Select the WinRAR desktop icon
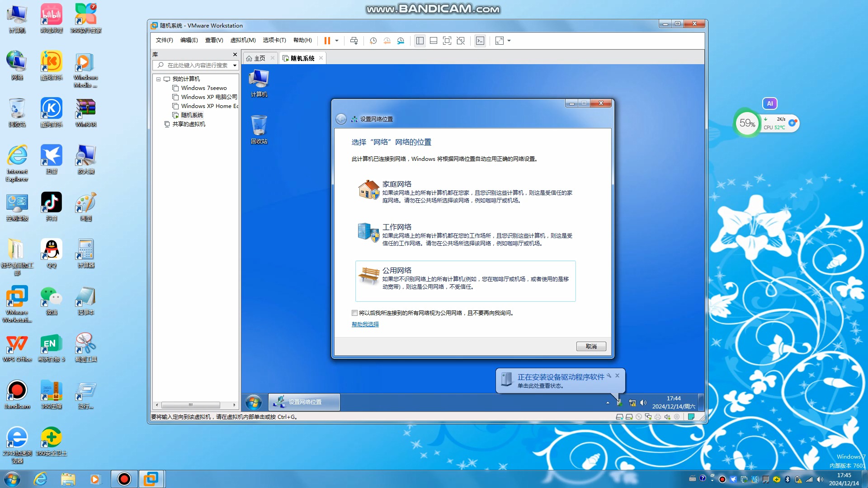868x488 pixels. click(86, 113)
